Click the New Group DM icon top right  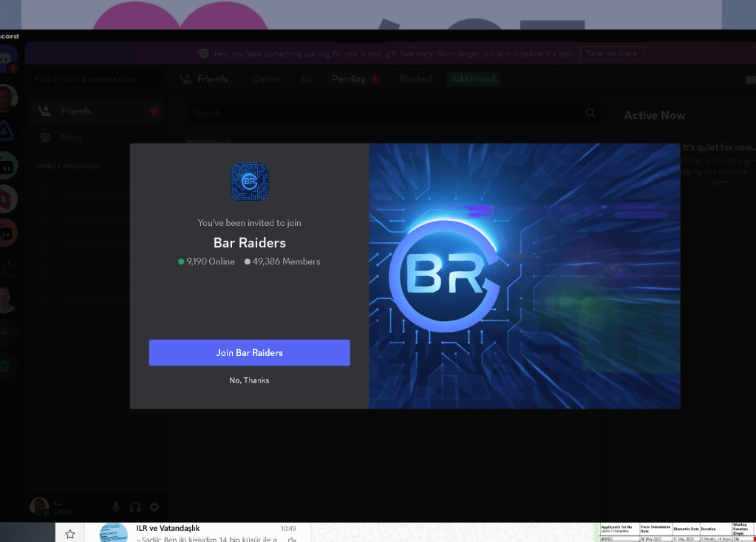click(x=751, y=80)
